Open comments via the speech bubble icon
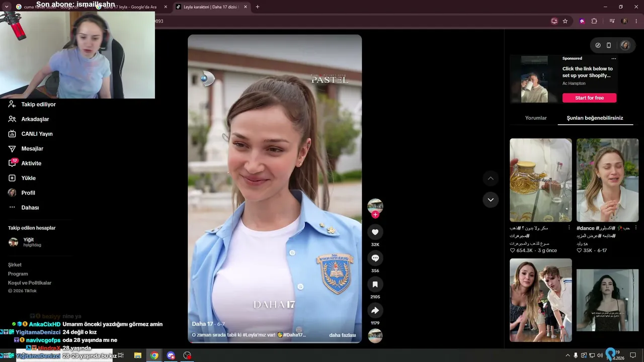Screen dimensions: 644x362 (x=375, y=258)
